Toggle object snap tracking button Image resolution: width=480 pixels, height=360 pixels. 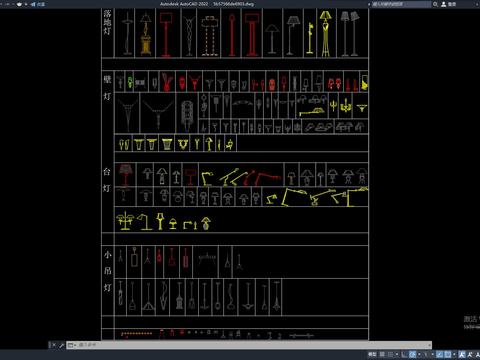click(439, 354)
